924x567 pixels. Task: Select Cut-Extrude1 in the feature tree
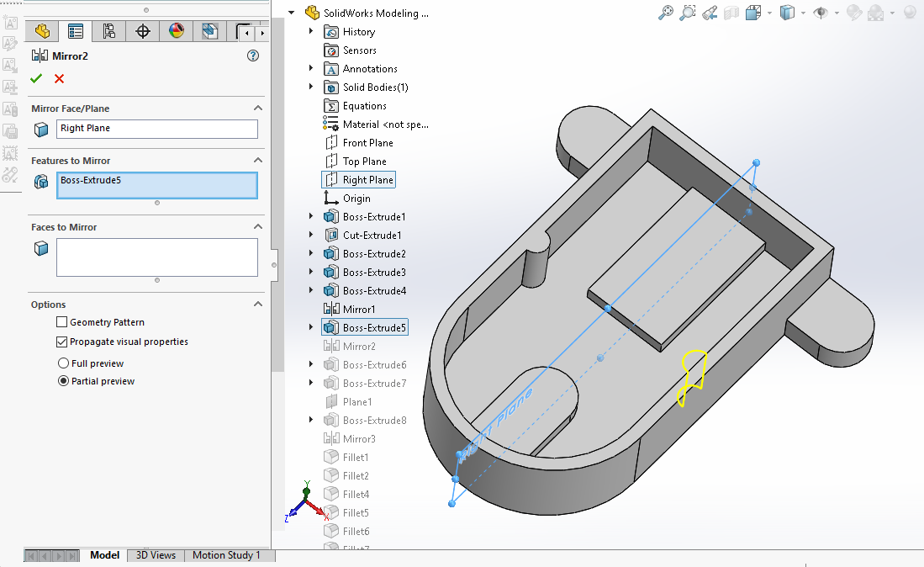click(x=372, y=236)
